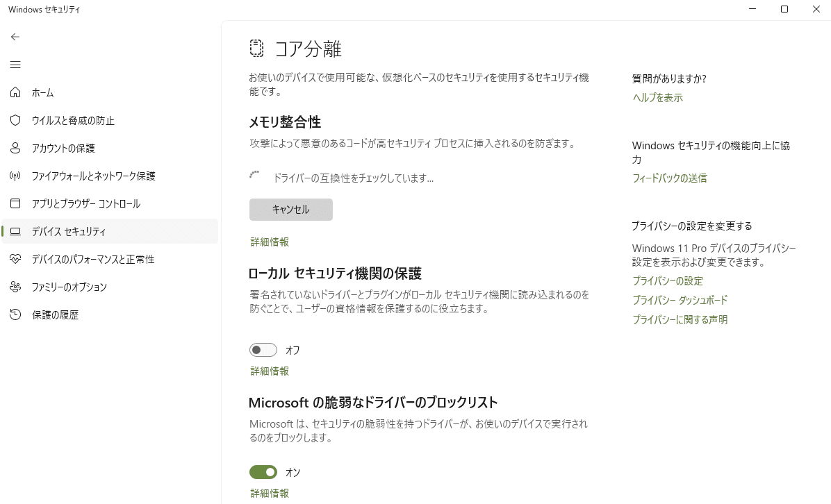Click the protection history clock icon
The height and width of the screenshot is (504, 831).
point(15,314)
